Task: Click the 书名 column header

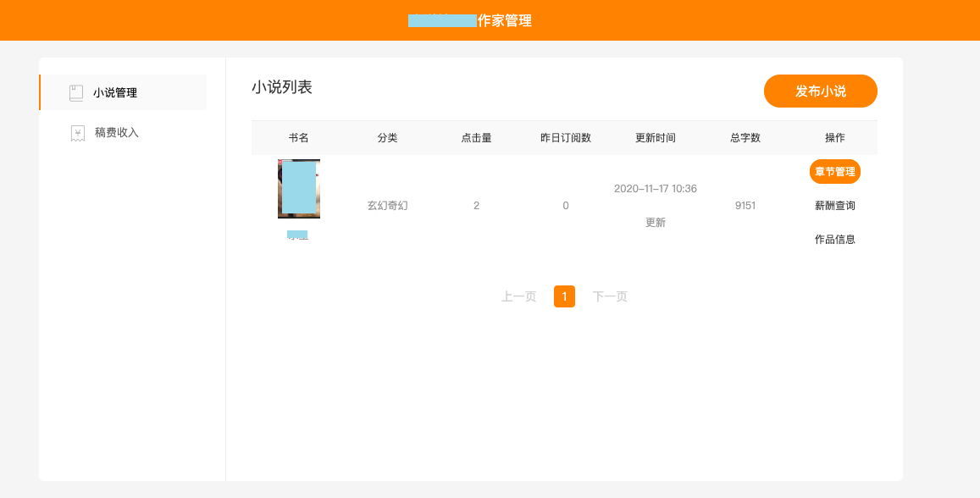Action: click(x=298, y=138)
